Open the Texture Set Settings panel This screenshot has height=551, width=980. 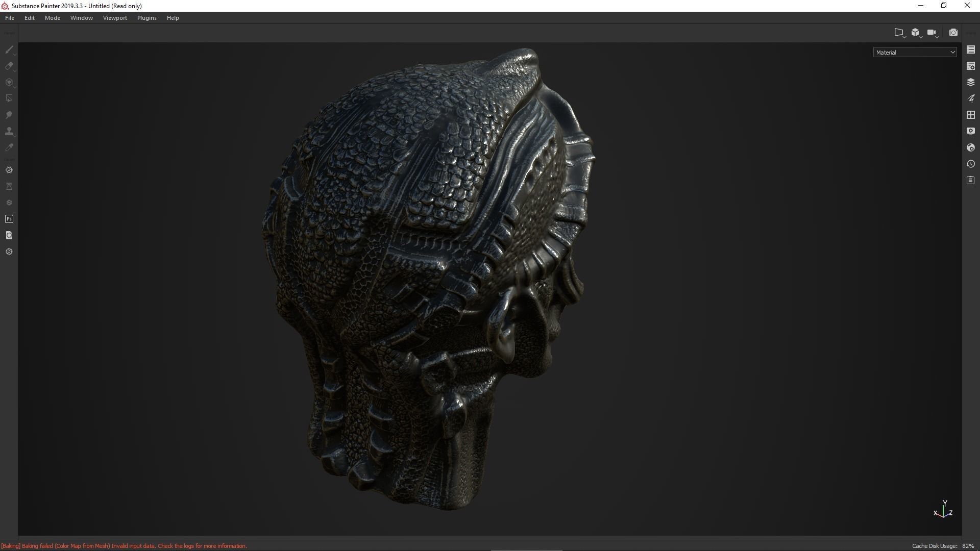[971, 66]
